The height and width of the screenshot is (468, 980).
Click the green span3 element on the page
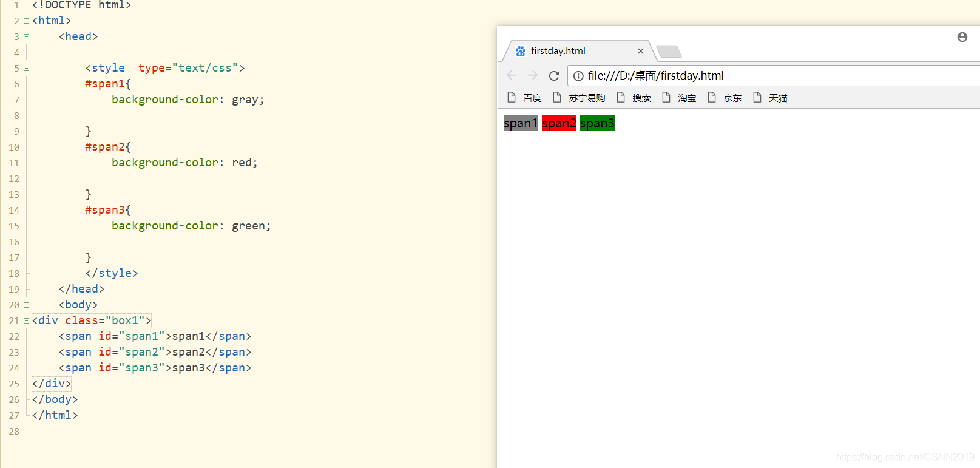(597, 123)
